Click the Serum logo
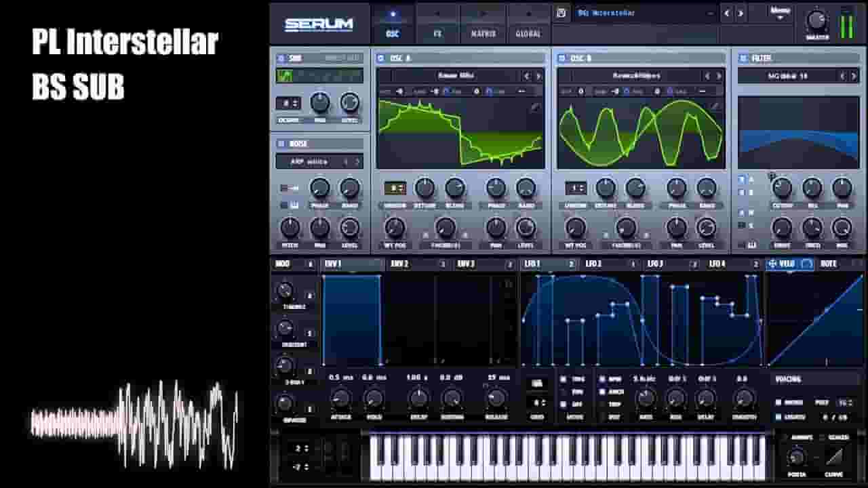 [319, 24]
